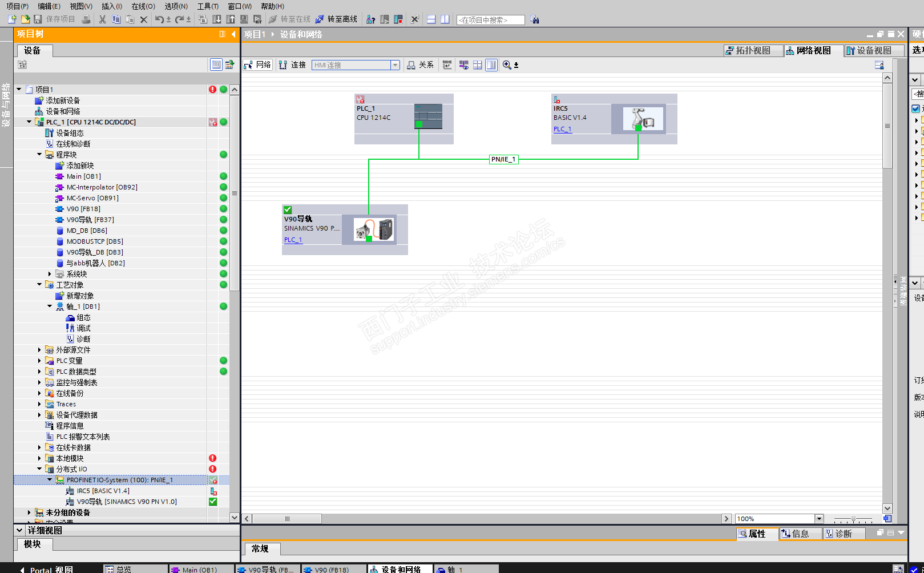Create a new project with toolbar icon
This screenshot has width=924, height=573.
point(12,19)
